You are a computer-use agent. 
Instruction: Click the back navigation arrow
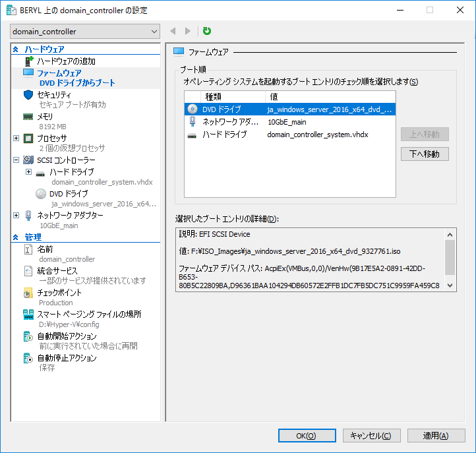point(173,31)
